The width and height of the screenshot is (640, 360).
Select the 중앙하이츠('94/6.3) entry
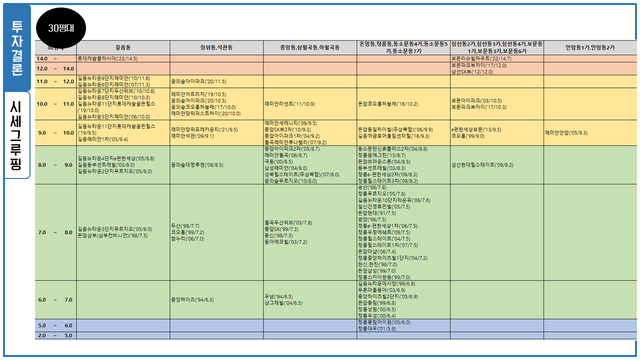click(192, 300)
